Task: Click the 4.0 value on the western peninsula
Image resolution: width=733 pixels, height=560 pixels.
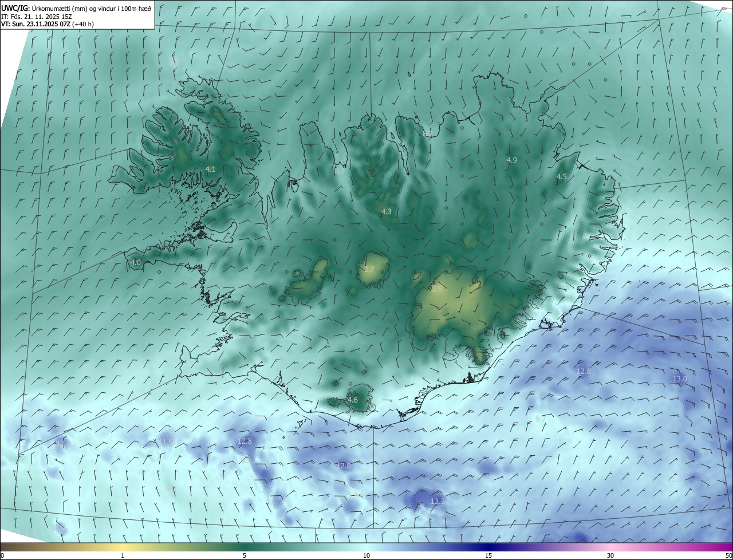Action: coord(136,262)
